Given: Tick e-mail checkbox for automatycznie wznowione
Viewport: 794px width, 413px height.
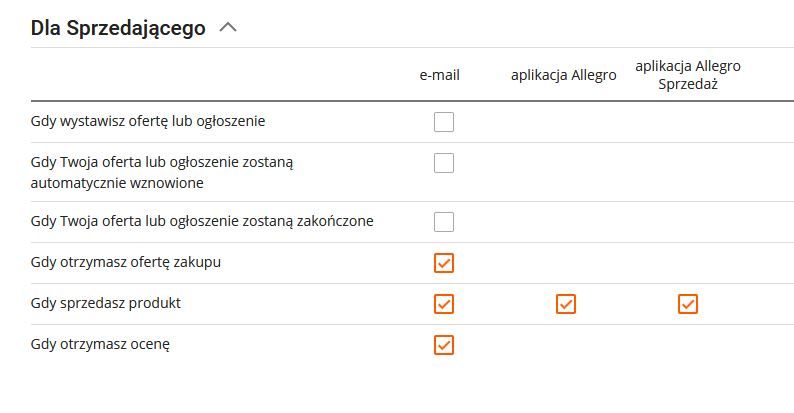Looking at the screenshot, I should click(x=444, y=163).
